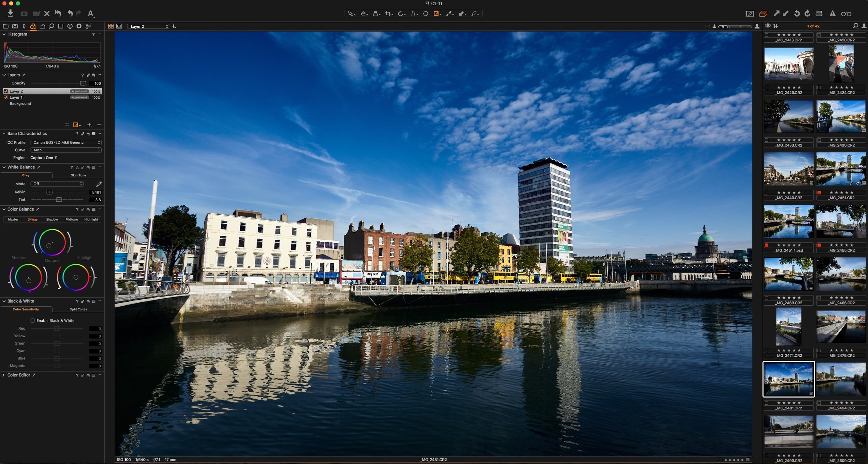Expand the Color Editor panel

point(3,375)
